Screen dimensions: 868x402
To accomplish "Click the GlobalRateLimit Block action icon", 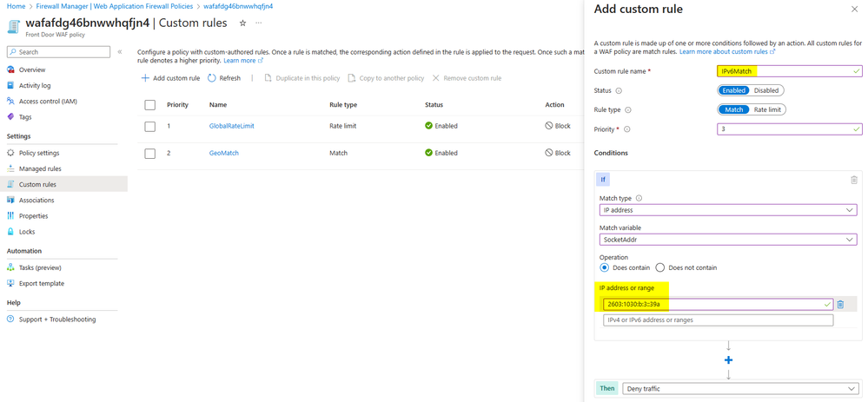I will tap(548, 126).
